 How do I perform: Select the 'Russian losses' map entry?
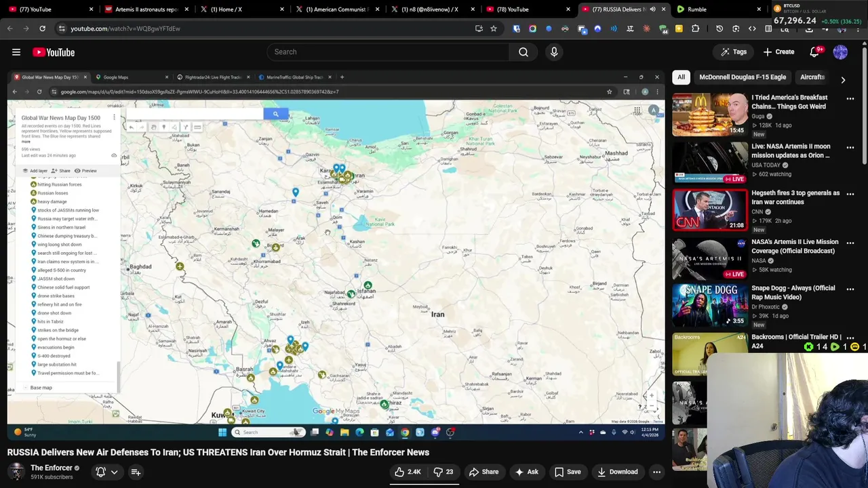click(53, 193)
